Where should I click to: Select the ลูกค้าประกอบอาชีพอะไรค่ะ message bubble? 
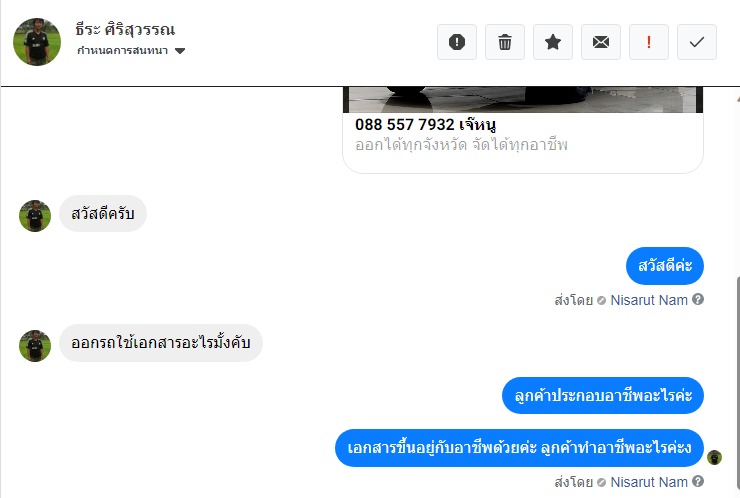click(x=603, y=396)
